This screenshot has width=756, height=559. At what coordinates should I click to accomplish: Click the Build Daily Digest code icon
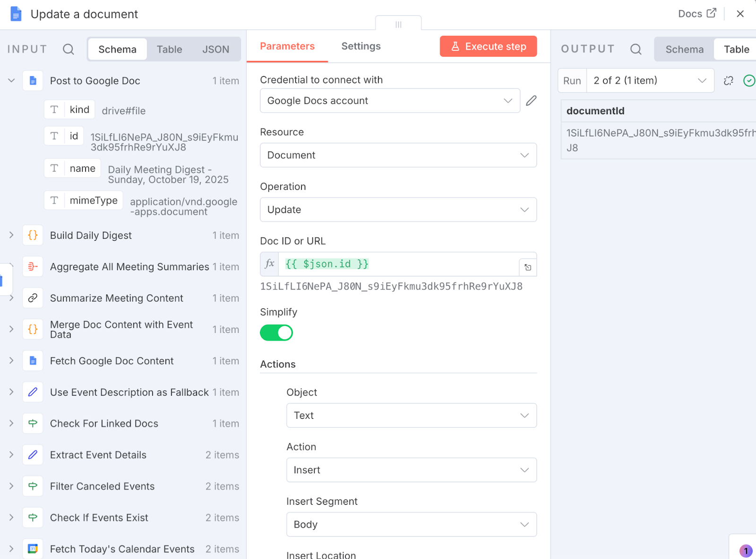click(x=33, y=235)
